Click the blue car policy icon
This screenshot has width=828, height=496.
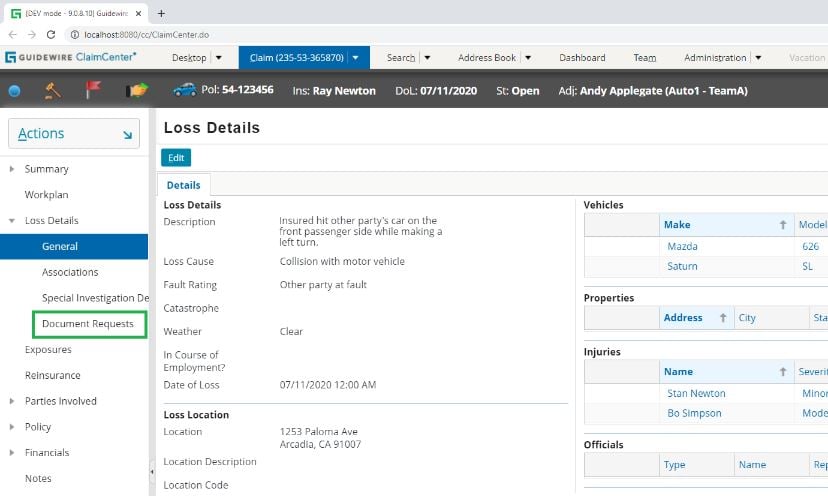coord(185,90)
